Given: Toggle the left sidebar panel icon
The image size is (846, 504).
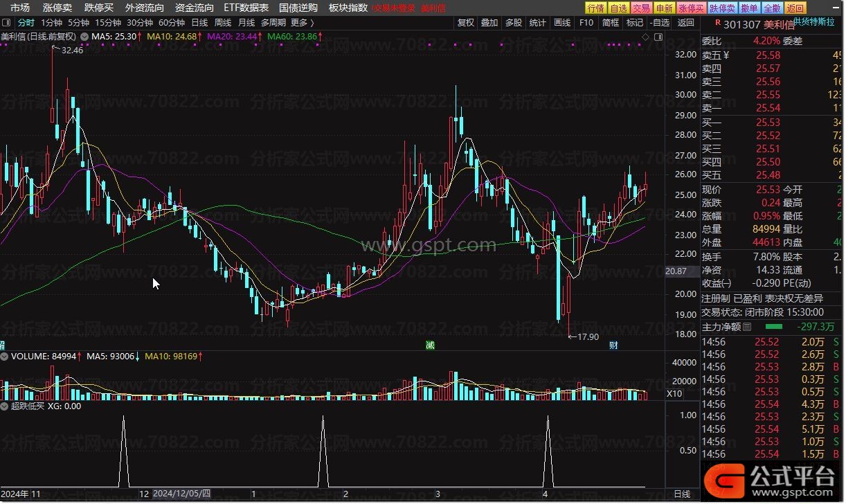Looking at the screenshot, I should (7, 22).
